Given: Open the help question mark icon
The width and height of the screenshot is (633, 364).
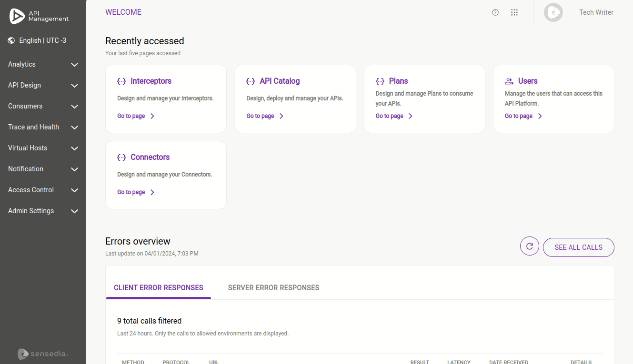Looking at the screenshot, I should tap(495, 12).
